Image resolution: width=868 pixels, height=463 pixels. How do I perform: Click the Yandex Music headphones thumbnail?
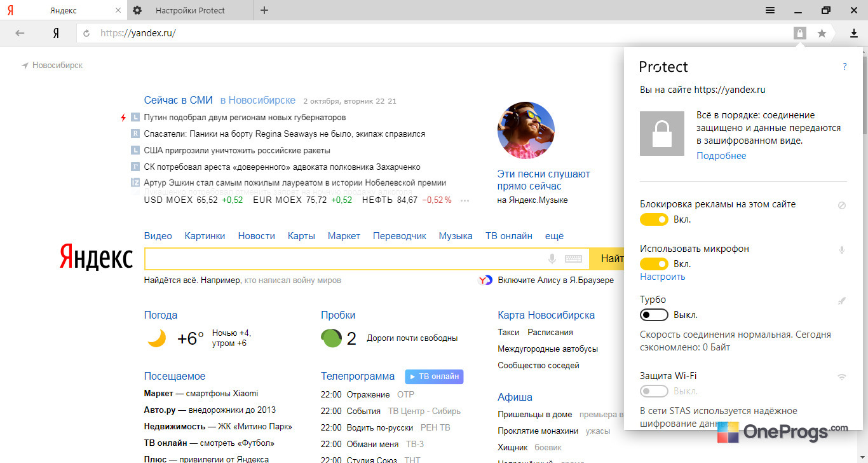(526, 130)
